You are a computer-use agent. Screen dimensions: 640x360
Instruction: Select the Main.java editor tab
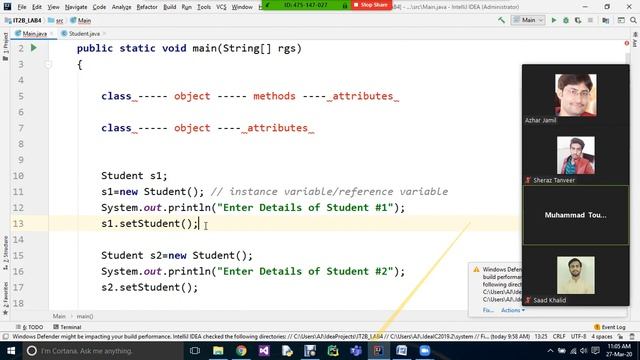tap(34, 33)
